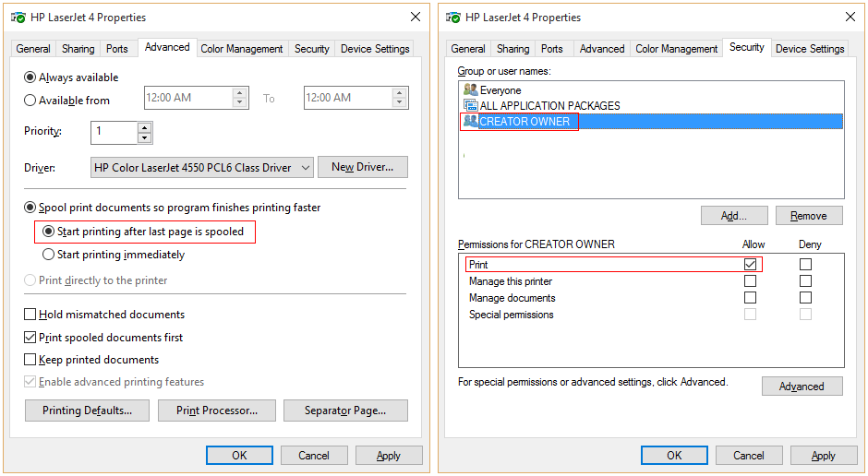This screenshot has width=868, height=476.
Task: Click the Priority value field
Action: tap(114, 133)
